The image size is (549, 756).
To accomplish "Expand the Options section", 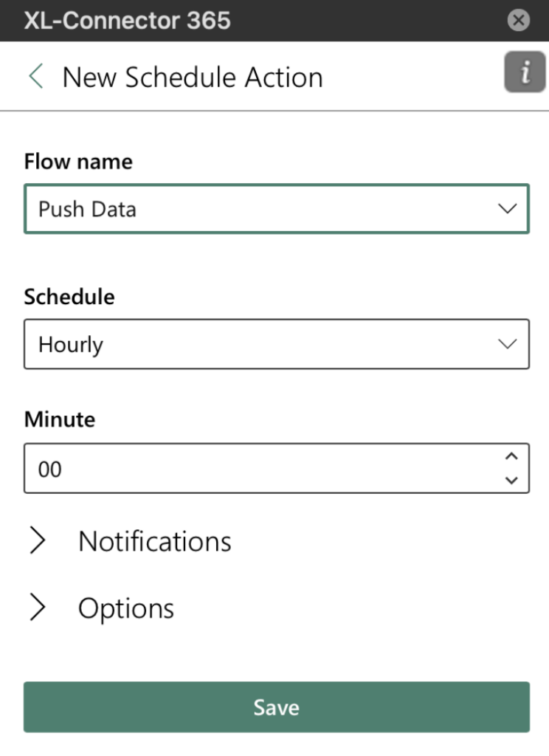I will [101, 608].
